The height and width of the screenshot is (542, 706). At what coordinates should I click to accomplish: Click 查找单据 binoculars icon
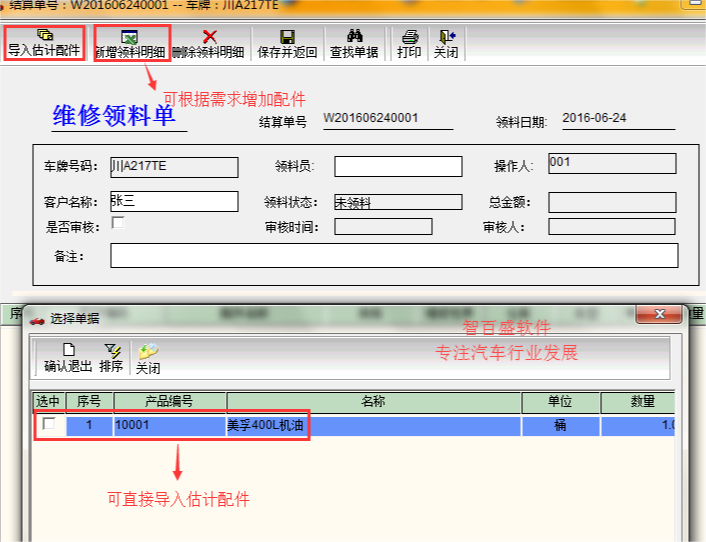click(354, 36)
